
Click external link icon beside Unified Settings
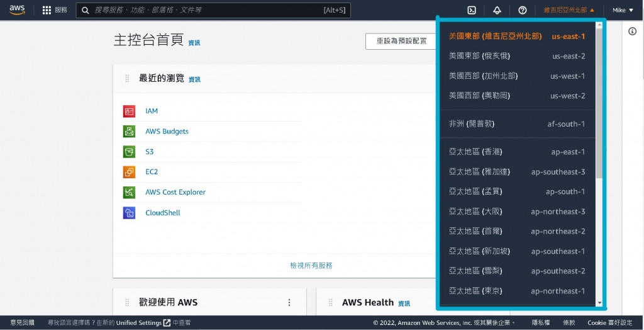point(167,323)
